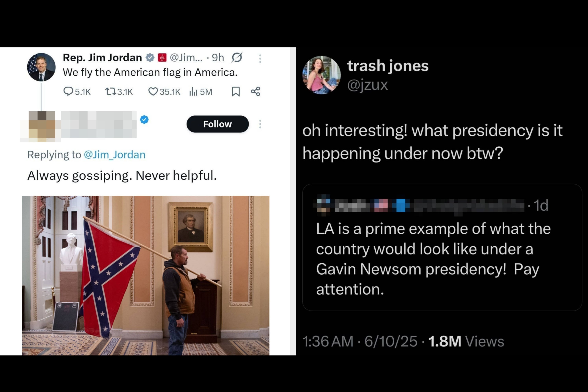
Task: Open more options menu on Jim Jordan's tweet
Action: 260,58
